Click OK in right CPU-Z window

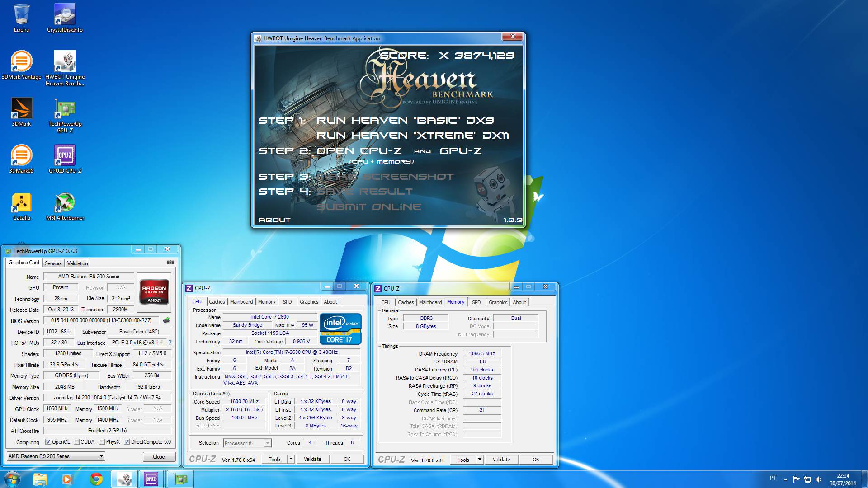coord(536,460)
